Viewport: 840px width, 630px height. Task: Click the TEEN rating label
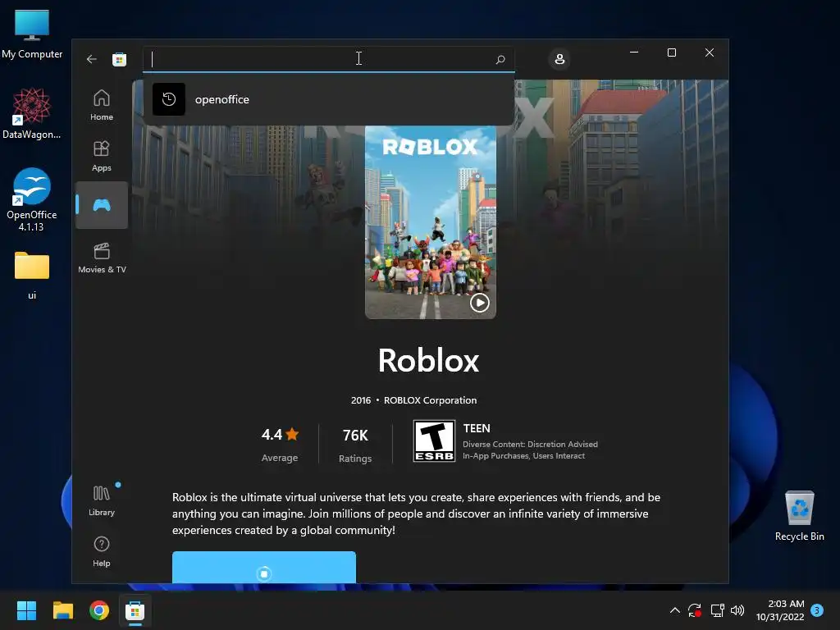point(477,428)
